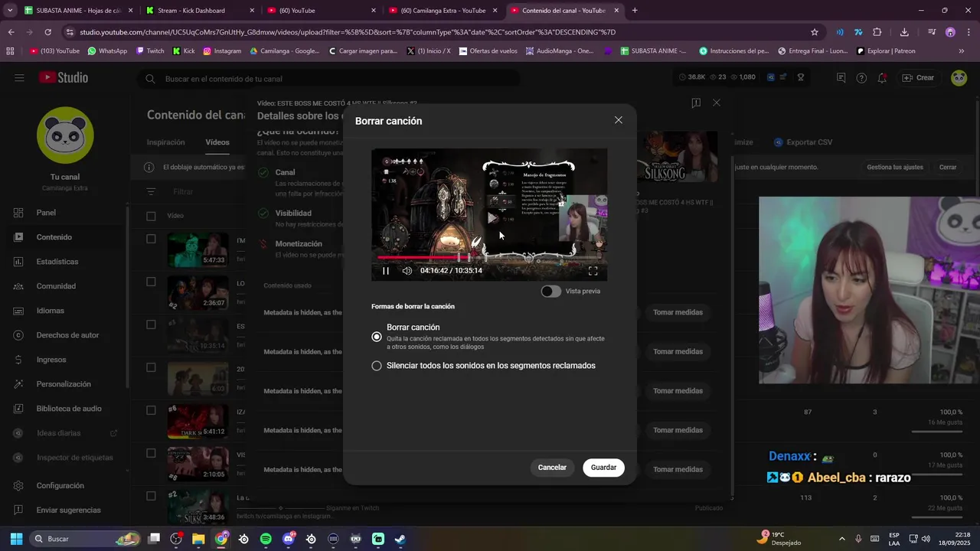The width and height of the screenshot is (980, 551).
Task: Select the Borrar canción radio option
Action: (377, 337)
